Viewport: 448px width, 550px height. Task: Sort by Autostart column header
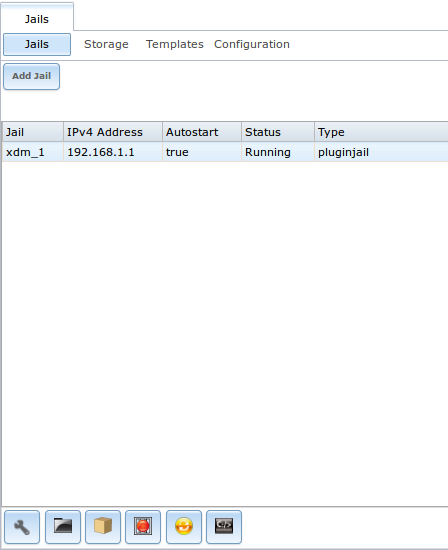(x=202, y=132)
